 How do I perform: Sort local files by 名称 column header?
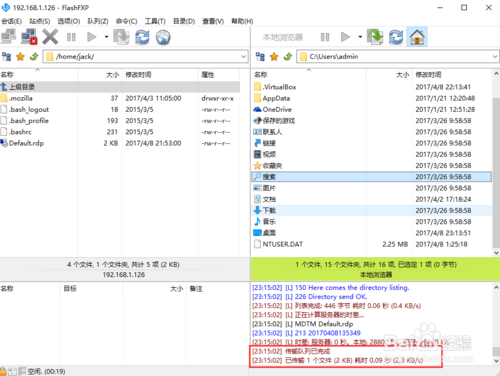pos(309,75)
